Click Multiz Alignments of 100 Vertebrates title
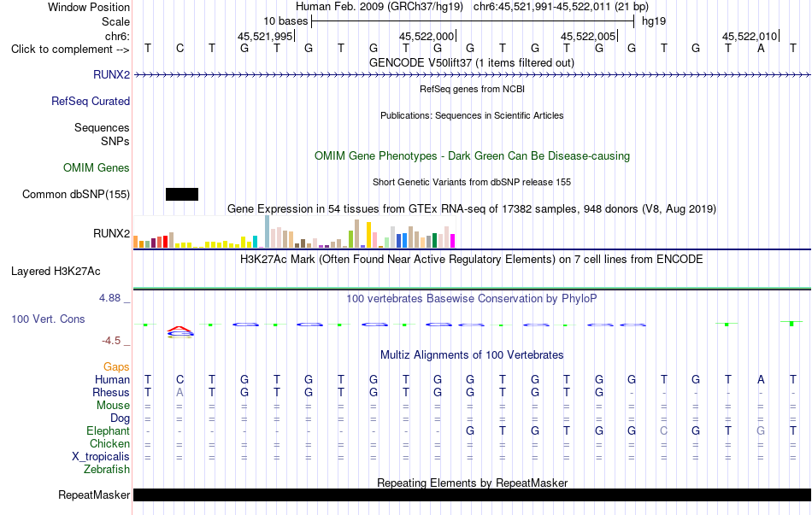Screen dimensions: 812x515 472,354
